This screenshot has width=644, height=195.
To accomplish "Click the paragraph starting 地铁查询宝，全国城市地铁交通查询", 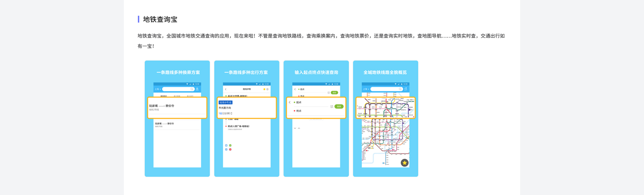I will point(321,41).
